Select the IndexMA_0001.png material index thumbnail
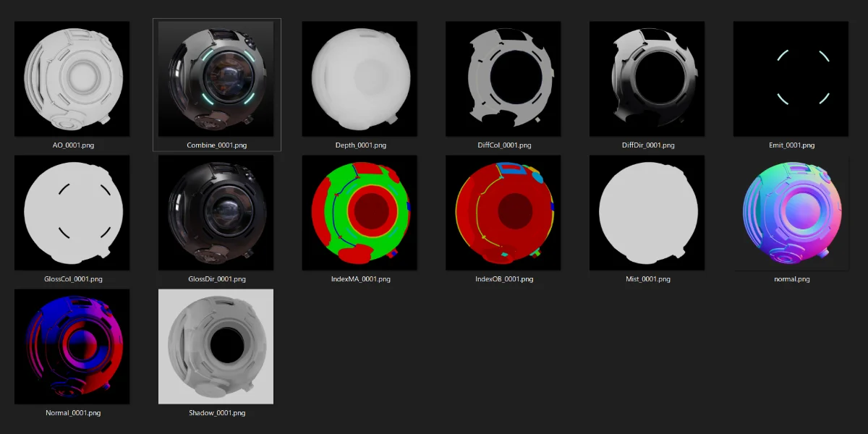The width and height of the screenshot is (868, 434). click(359, 213)
